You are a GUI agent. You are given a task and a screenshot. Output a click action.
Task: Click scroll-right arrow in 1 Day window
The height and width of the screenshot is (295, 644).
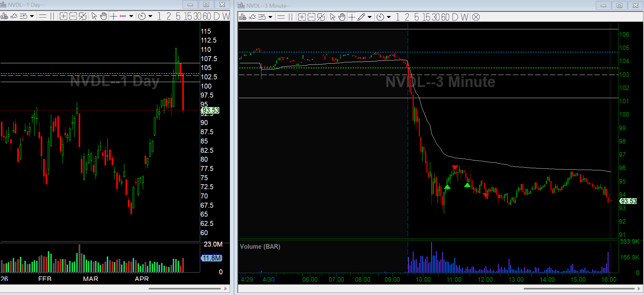pyautogui.click(x=226, y=289)
